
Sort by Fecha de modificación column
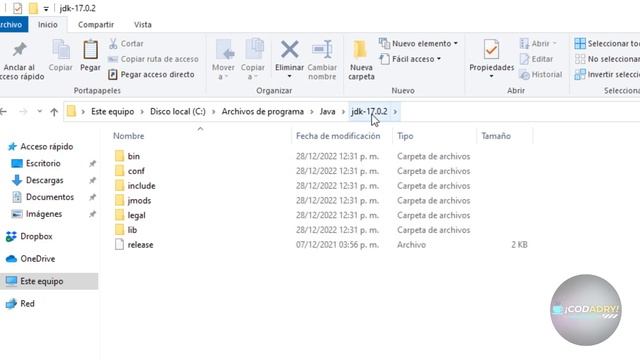(338, 136)
